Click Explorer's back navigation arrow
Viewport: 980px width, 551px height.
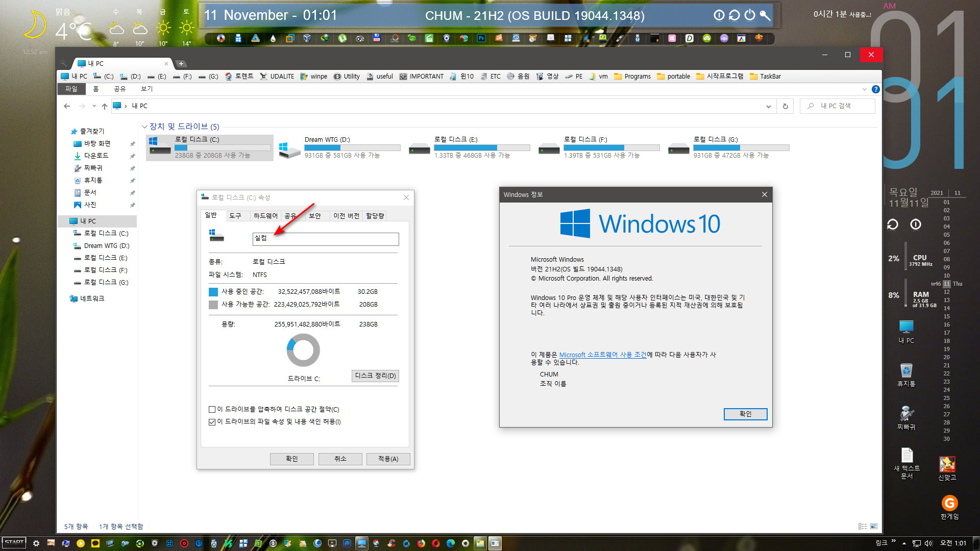click(x=67, y=106)
